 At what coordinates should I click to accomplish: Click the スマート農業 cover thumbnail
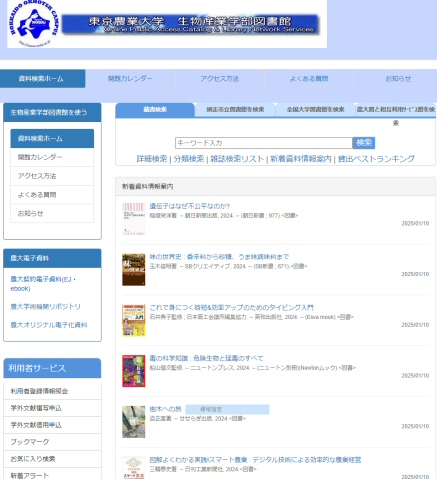click(x=133, y=468)
